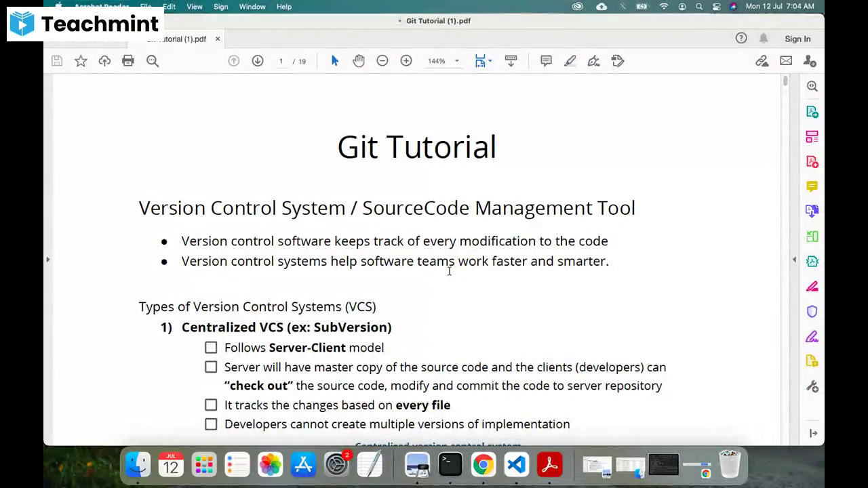Expand the left navigation pane arrow
Viewport: 868px width, 488px height.
coord(47,260)
